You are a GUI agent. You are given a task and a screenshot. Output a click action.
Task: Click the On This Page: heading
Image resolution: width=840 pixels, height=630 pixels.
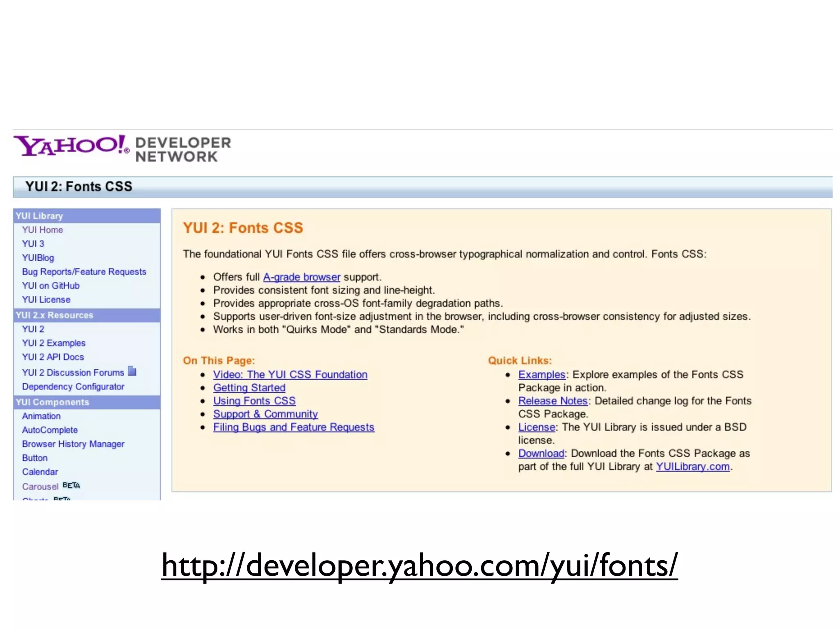coord(219,361)
